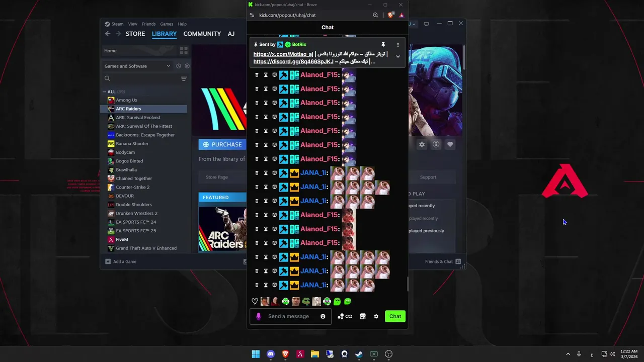Screen dimensions: 644x362
Task: Go back with Steam back arrow
Action: pyautogui.click(x=108, y=34)
